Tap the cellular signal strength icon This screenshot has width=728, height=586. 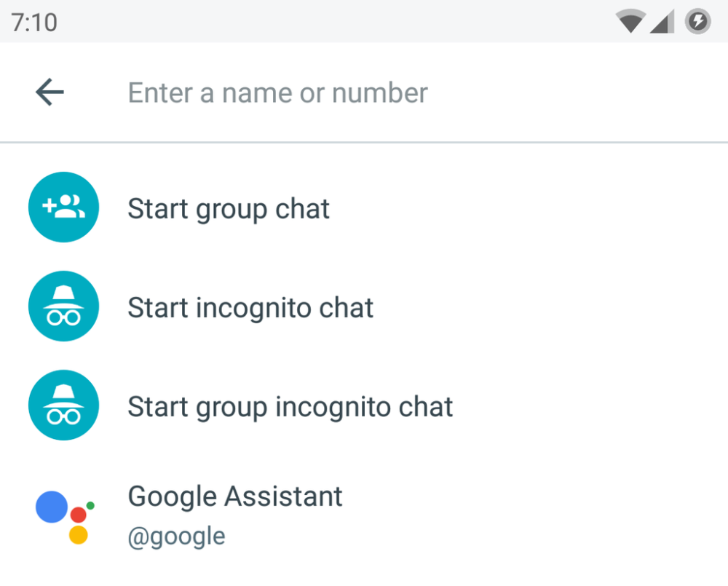[661, 23]
